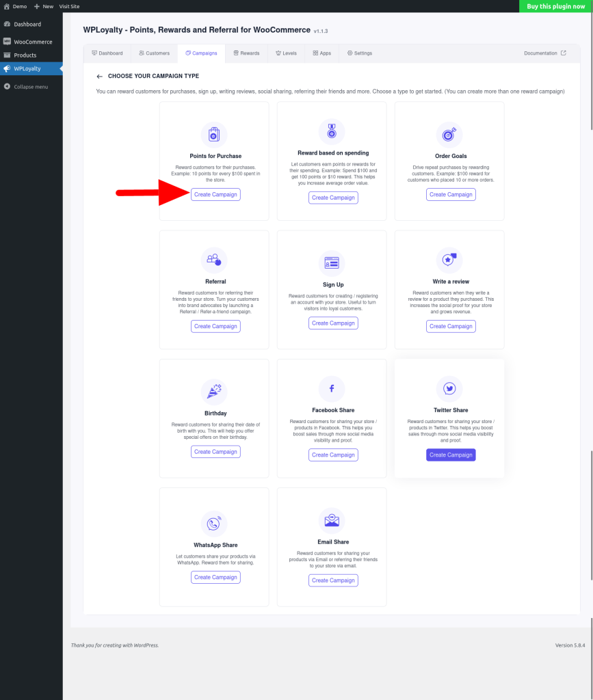593x700 pixels.
Task: Click the plus icon next to New
Action: click(x=37, y=6)
